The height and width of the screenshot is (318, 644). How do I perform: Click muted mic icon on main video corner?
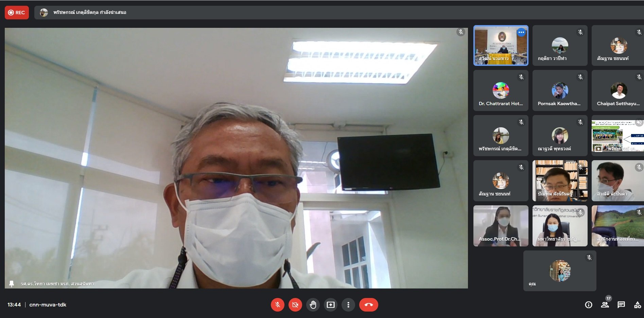click(461, 32)
